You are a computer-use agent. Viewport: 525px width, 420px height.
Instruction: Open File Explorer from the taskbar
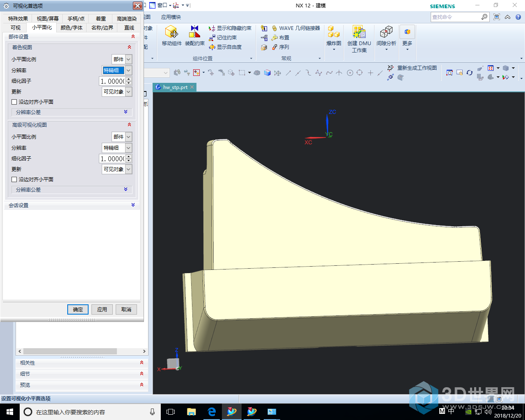pyautogui.click(x=191, y=412)
